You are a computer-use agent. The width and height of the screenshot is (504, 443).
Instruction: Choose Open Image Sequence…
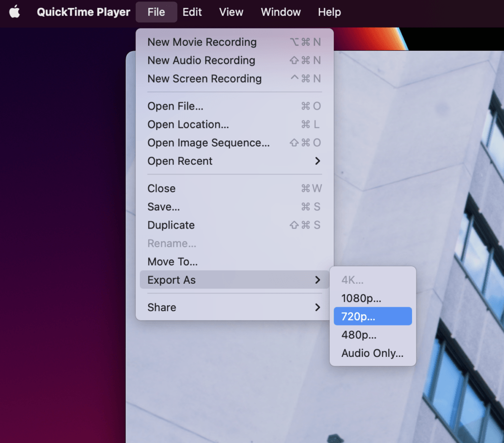pyautogui.click(x=234, y=143)
